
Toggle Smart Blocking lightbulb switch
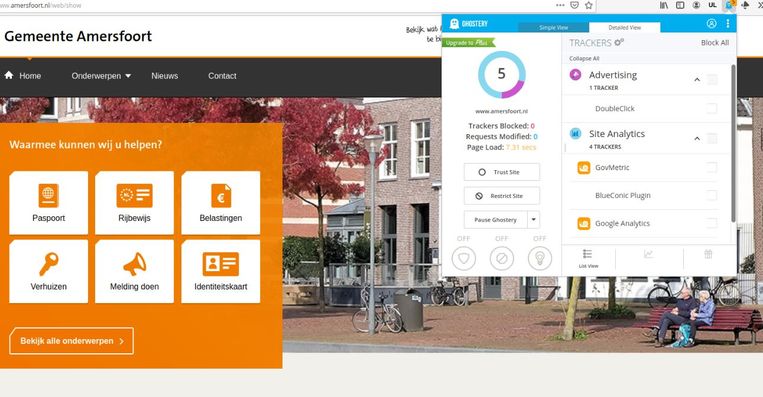click(x=540, y=258)
